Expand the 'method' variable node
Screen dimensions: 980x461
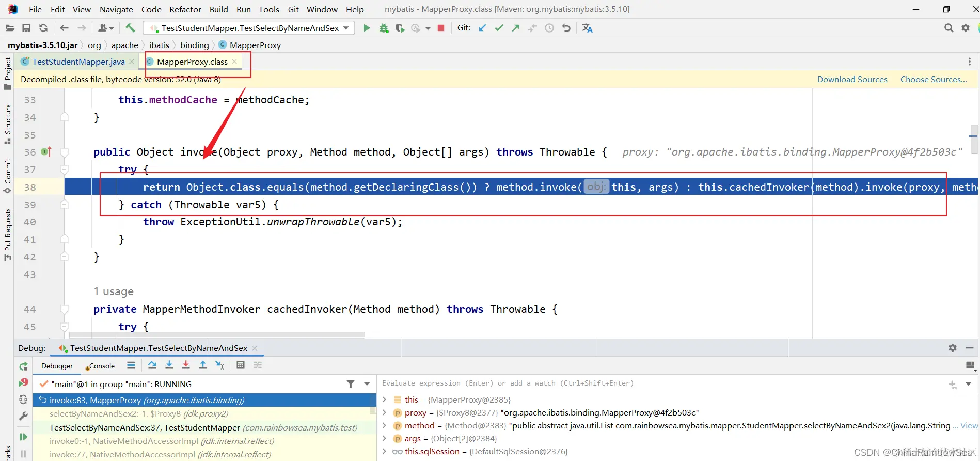pos(384,425)
